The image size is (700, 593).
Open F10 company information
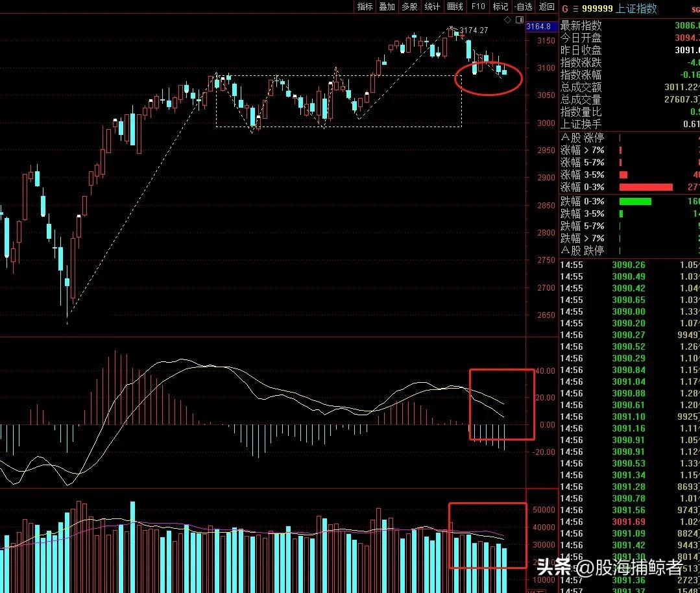point(478,6)
